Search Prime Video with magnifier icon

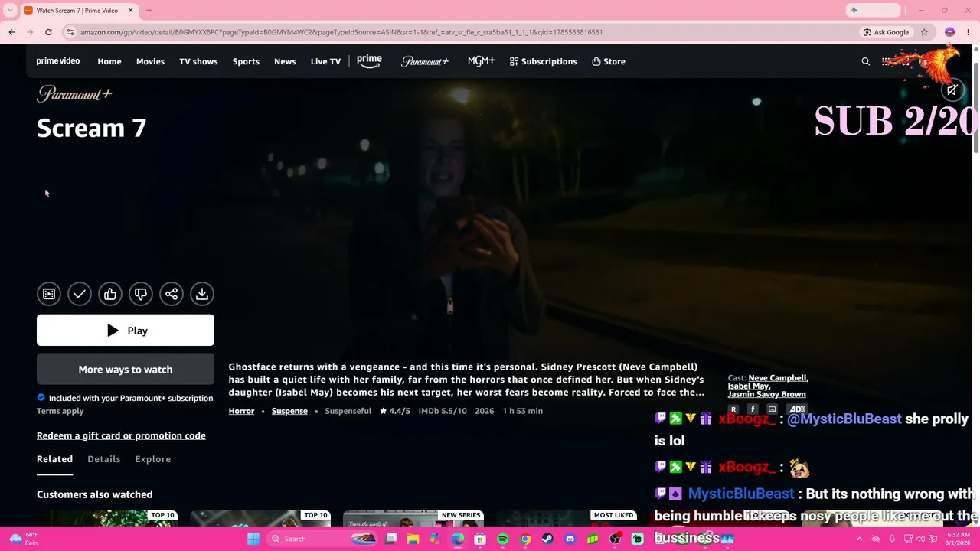866,61
